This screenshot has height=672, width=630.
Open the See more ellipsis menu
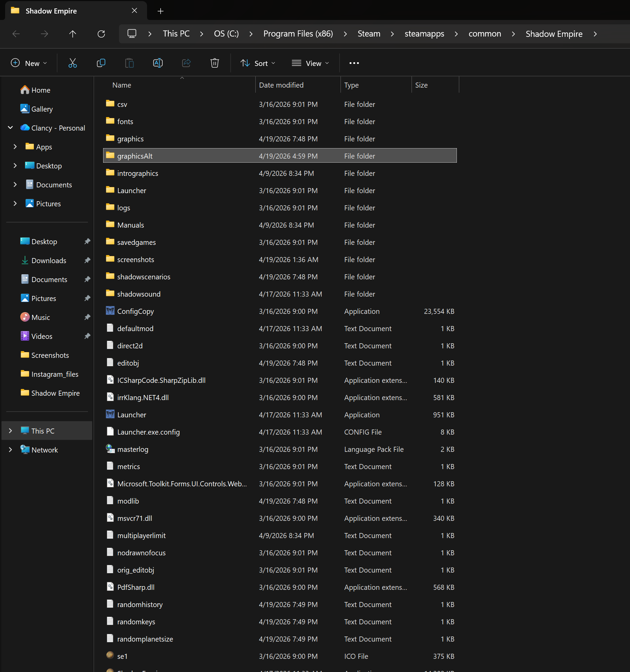tap(354, 63)
